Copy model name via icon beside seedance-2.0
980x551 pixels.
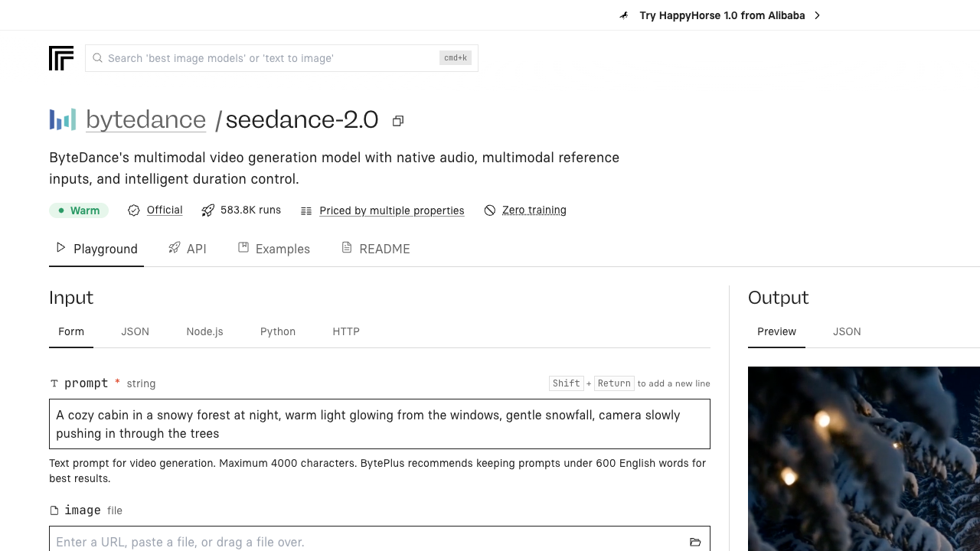398,121
